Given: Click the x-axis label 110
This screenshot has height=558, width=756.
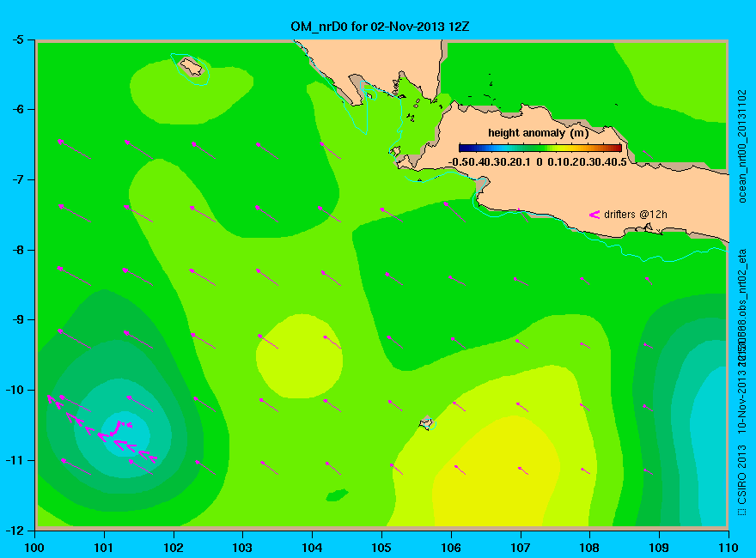Looking at the screenshot, I should tap(728, 548).
